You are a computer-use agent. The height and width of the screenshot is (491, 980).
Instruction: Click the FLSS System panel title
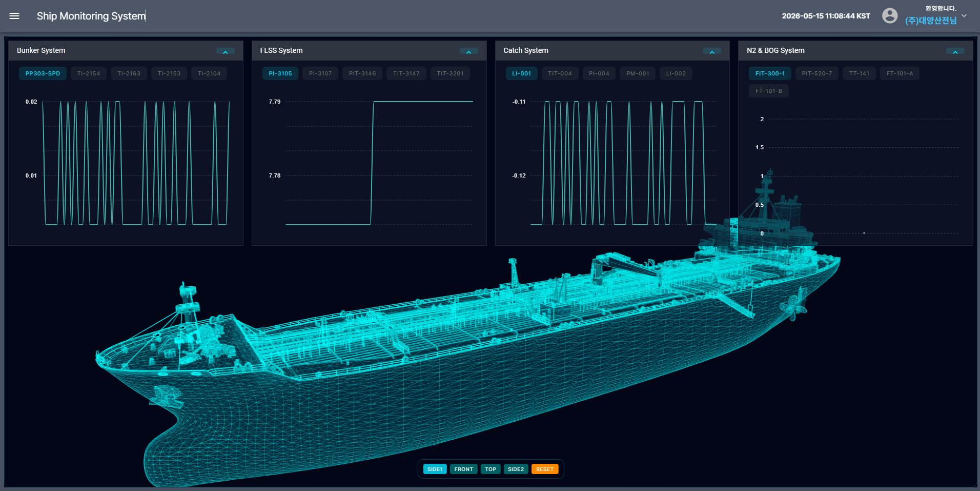point(281,50)
